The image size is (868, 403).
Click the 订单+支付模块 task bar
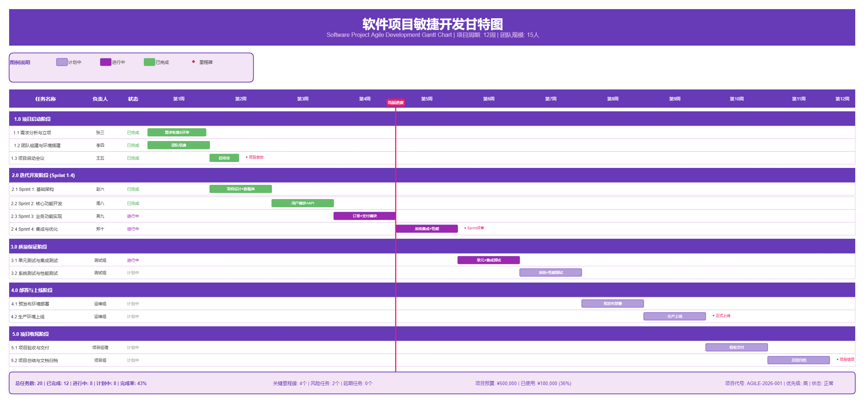[x=364, y=216]
